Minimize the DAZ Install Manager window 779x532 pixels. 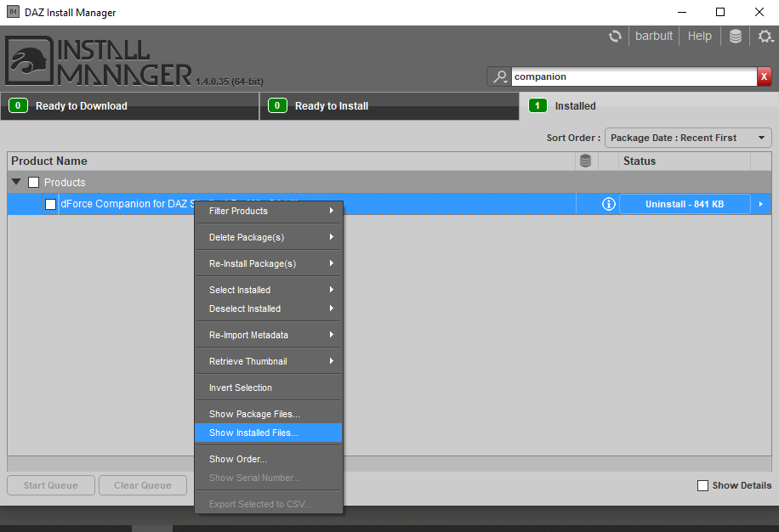coord(682,12)
